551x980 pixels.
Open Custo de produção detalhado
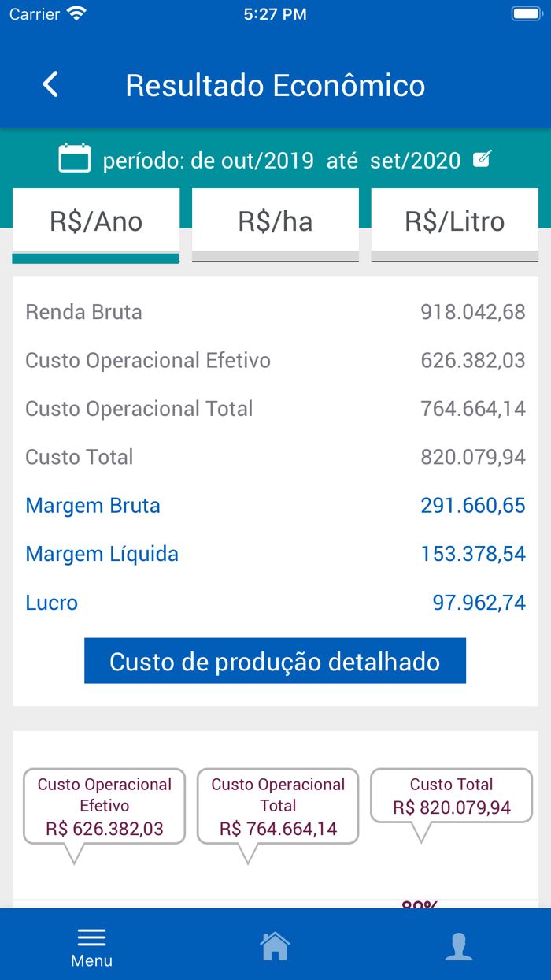tap(275, 661)
